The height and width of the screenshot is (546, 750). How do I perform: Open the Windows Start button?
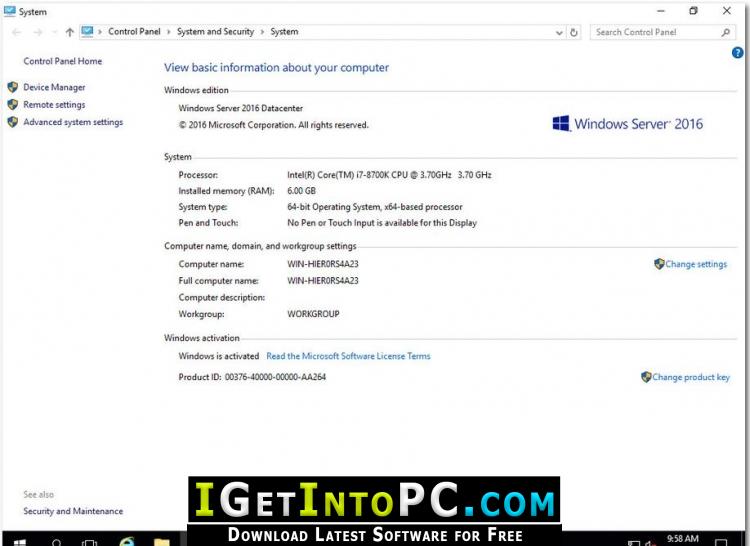click(x=20, y=542)
